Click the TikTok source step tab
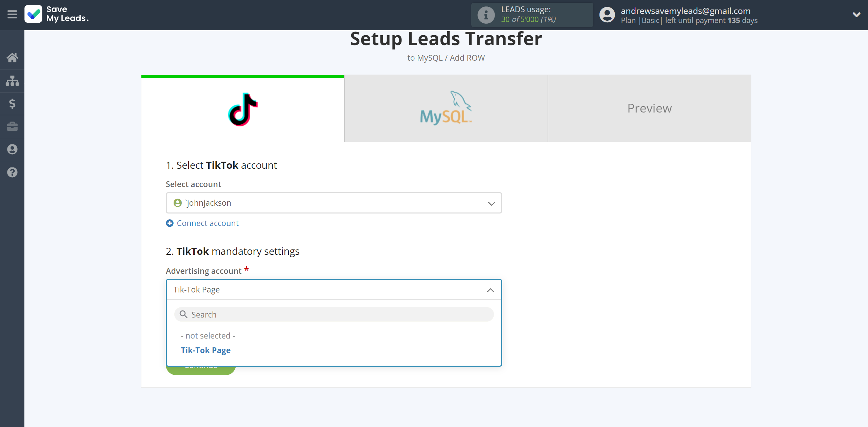868x427 pixels. 242,108
